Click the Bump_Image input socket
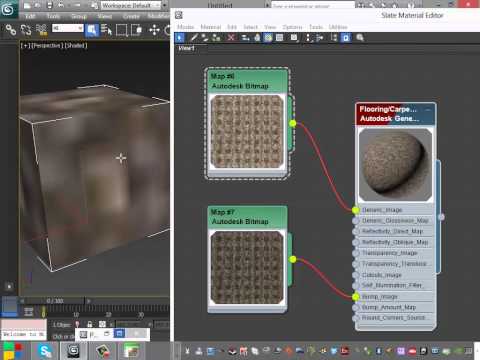The height and width of the screenshot is (360, 480). (x=356, y=297)
